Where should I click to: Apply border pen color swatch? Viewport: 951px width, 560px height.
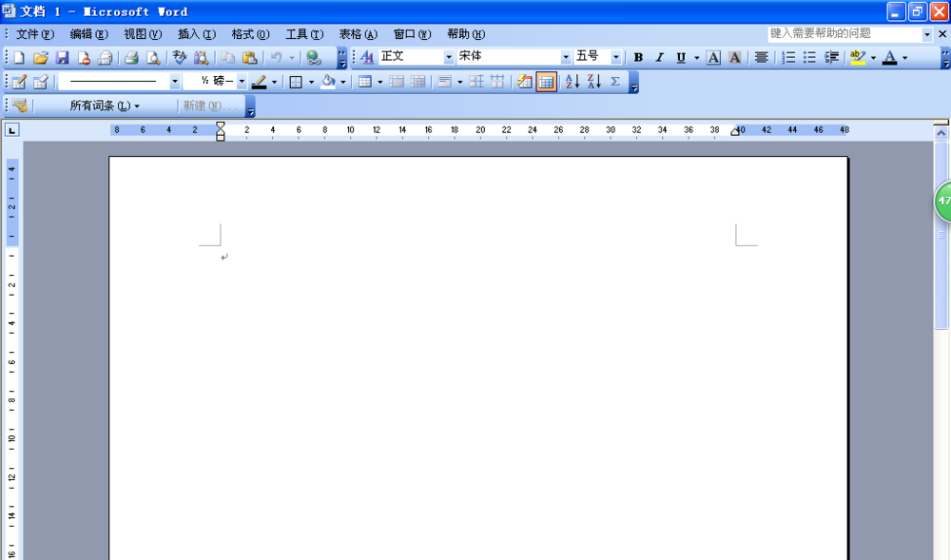[x=259, y=82]
